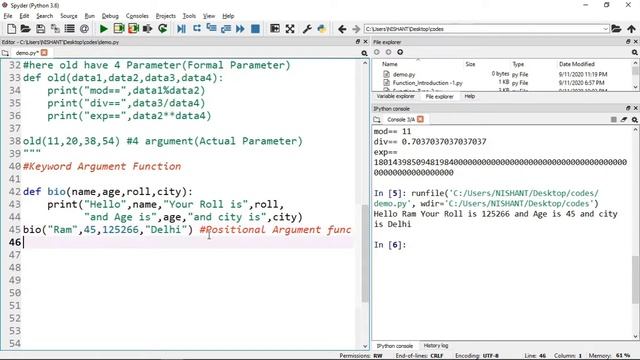Sort files by Type column header
The width and height of the screenshot is (640, 360).
point(518,64)
